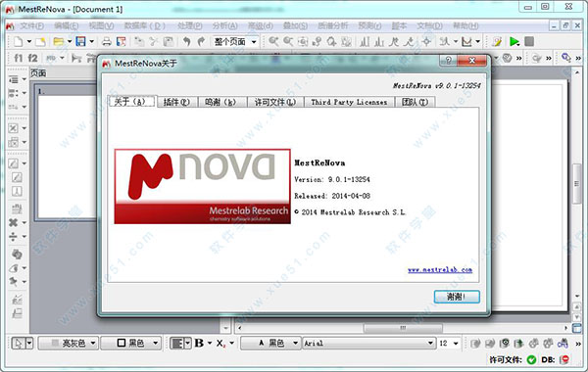Switch to Third Party Licenses tab
This screenshot has height=372, width=588.
pos(349,102)
